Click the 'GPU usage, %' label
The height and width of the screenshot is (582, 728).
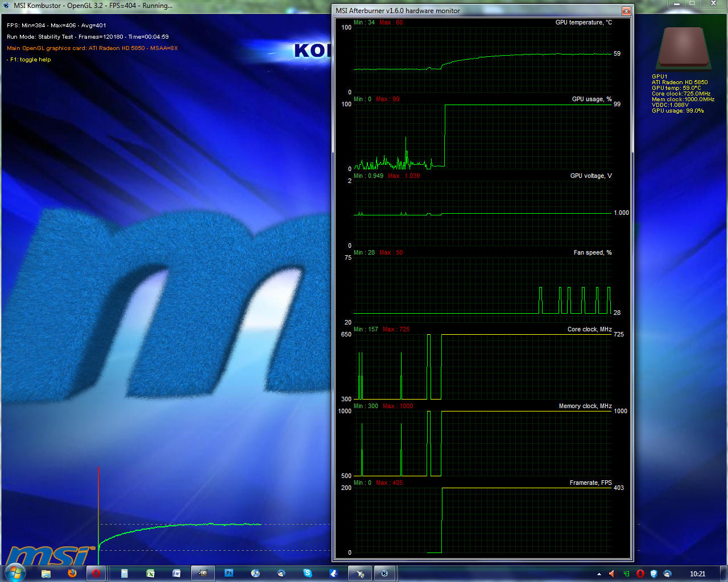[591, 99]
